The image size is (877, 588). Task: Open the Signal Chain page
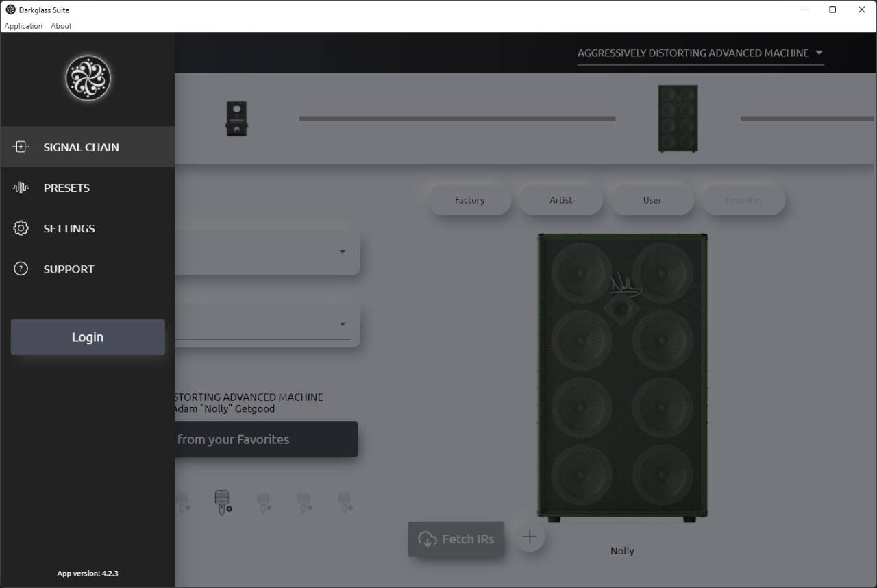click(88, 147)
